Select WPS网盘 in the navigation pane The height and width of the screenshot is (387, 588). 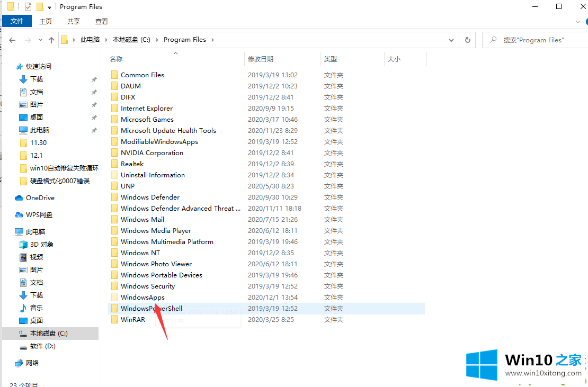point(39,214)
